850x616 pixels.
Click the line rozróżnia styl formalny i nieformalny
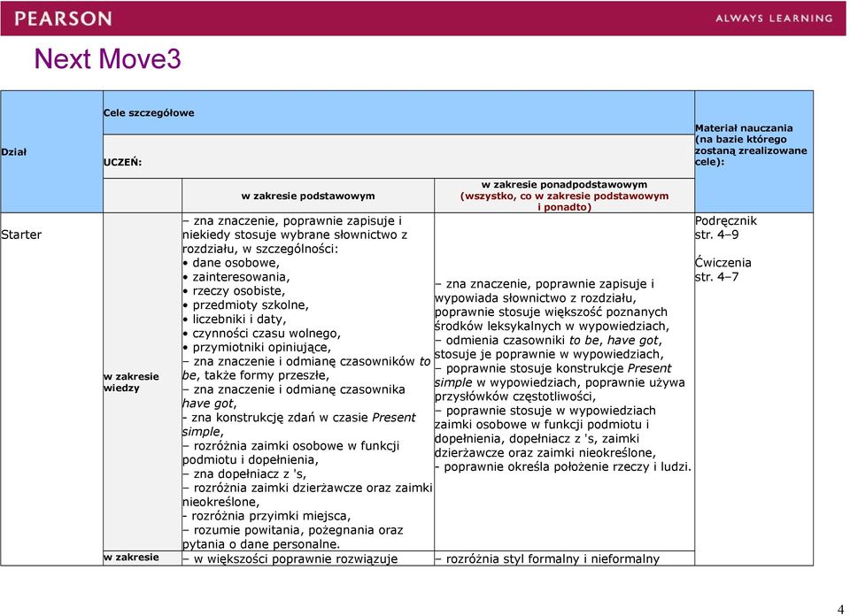point(547,558)
